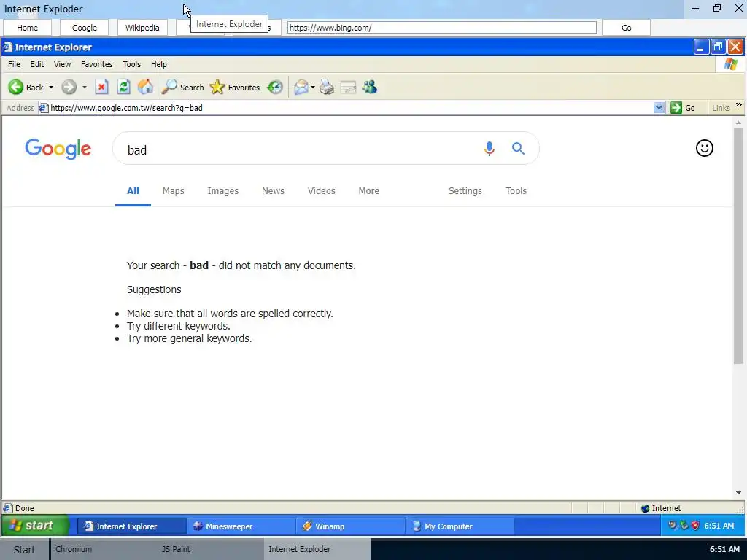747x560 pixels.
Task: Click the bing.com URL field
Action: [x=441, y=28]
